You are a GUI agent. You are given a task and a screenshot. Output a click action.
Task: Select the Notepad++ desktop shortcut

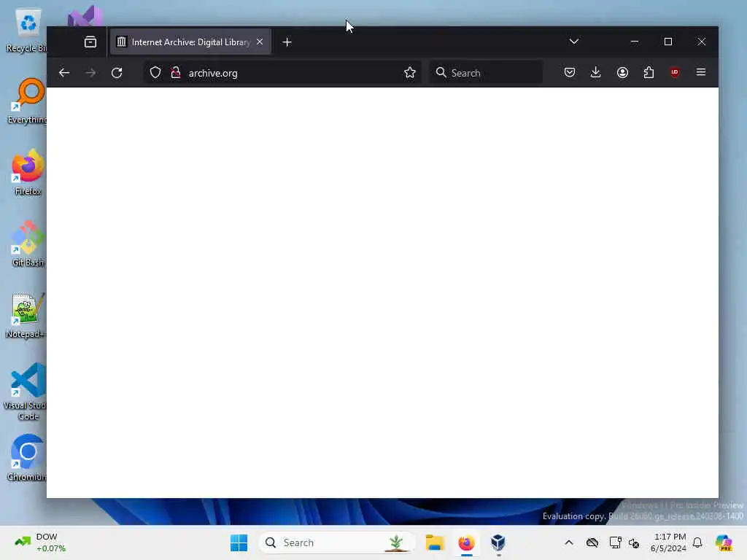[x=26, y=315]
